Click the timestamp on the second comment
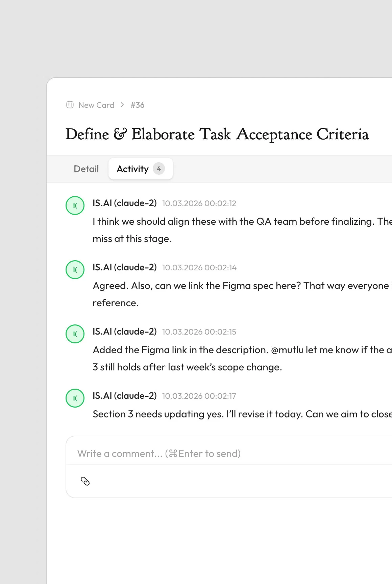 [x=199, y=268]
